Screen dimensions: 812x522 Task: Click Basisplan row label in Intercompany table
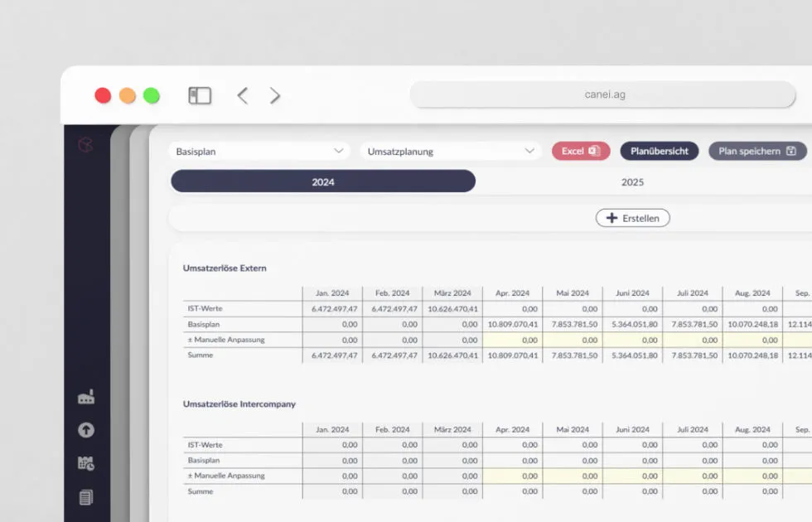204,460
